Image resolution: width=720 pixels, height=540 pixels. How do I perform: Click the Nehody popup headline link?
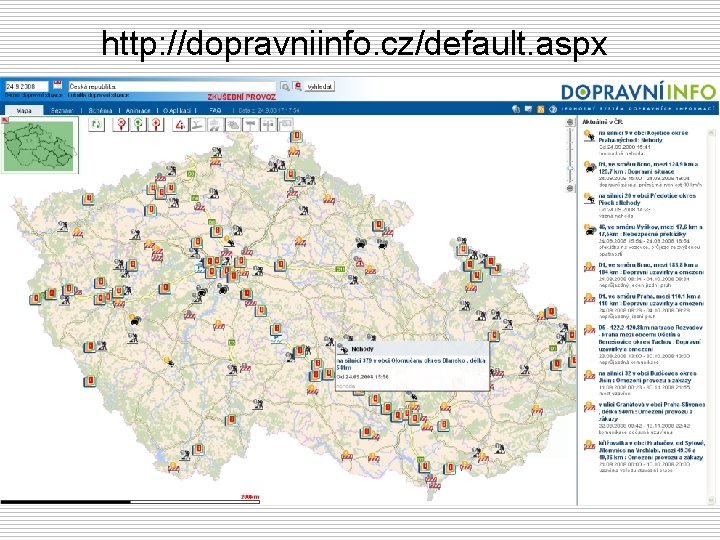point(411,364)
